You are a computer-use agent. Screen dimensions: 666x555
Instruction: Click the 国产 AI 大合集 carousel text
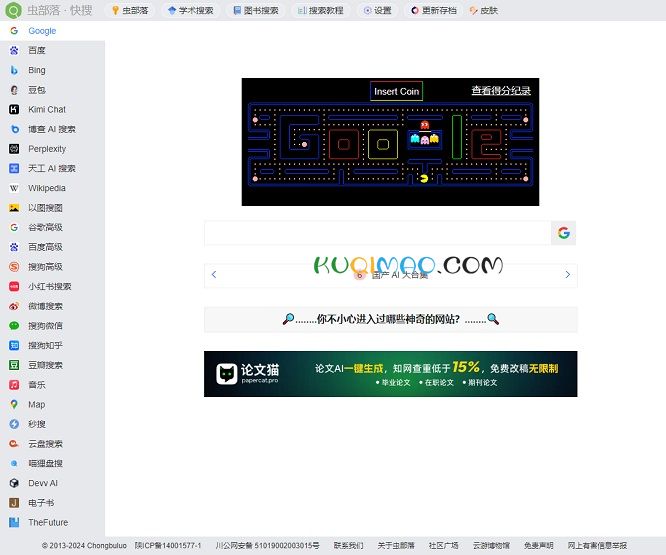(400, 275)
